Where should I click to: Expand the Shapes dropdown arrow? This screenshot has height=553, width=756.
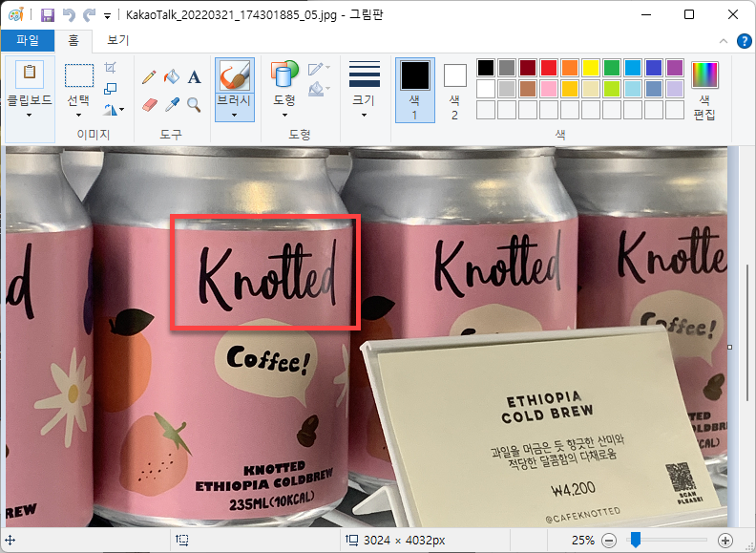(284, 116)
